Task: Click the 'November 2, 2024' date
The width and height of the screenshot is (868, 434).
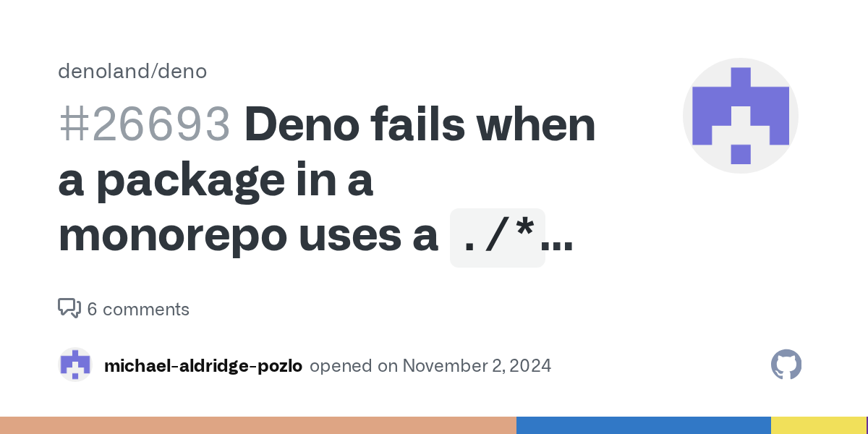Action: [477, 366]
